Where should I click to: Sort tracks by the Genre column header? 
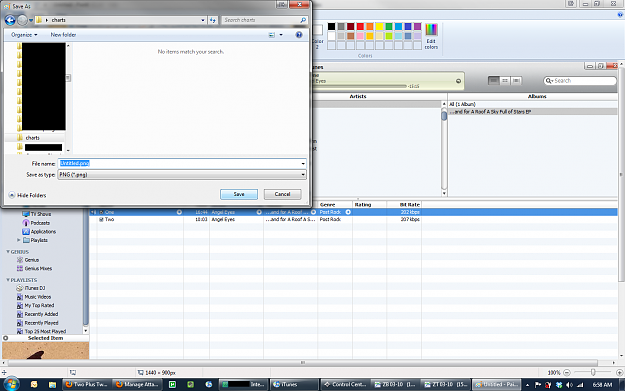point(335,204)
